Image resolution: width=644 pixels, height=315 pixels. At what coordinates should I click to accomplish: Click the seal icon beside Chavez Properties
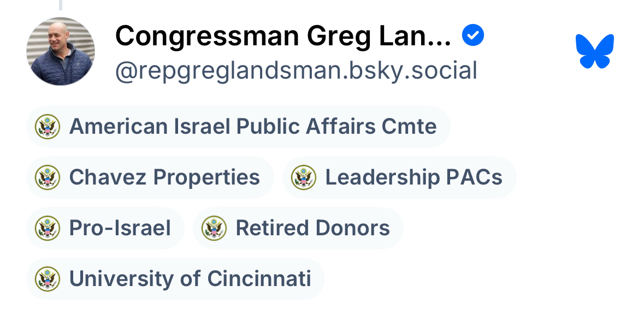pyautogui.click(x=48, y=177)
